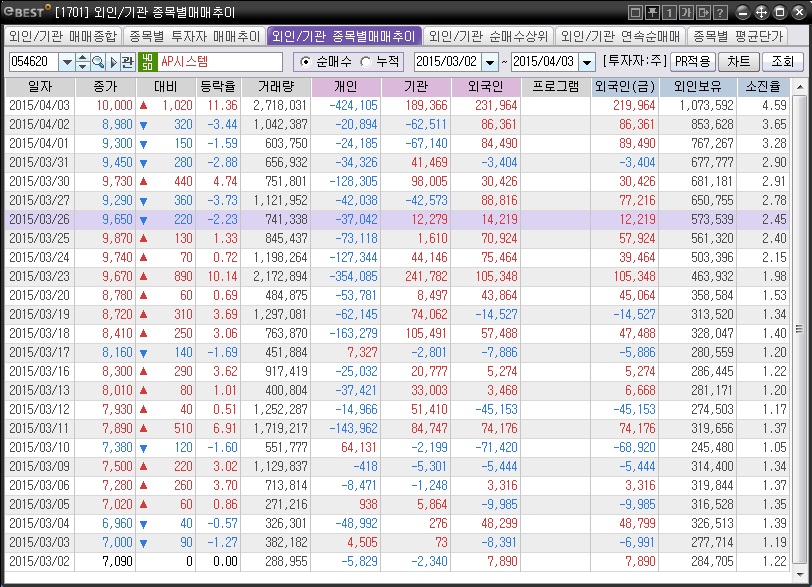The image size is (812, 587).
Task: Click the vertical scrollbar thumb grip
Action: (x=800, y=329)
